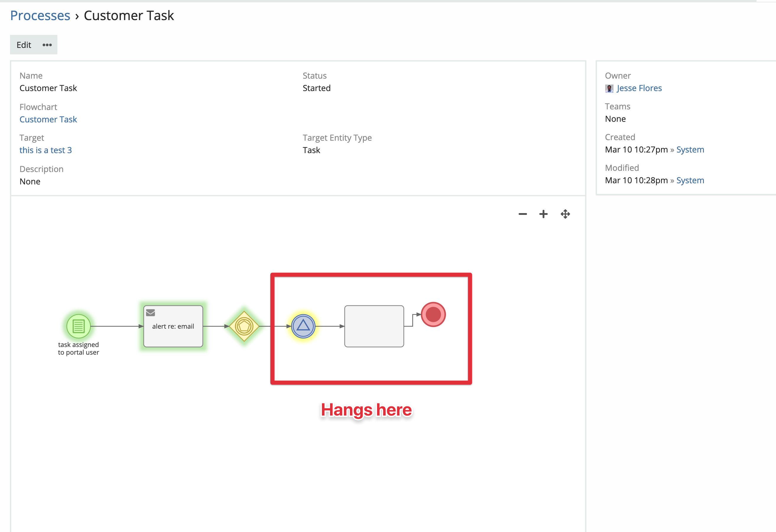The width and height of the screenshot is (776, 532).
Task: Open the Customer Task flowchart link
Action: 48,119
